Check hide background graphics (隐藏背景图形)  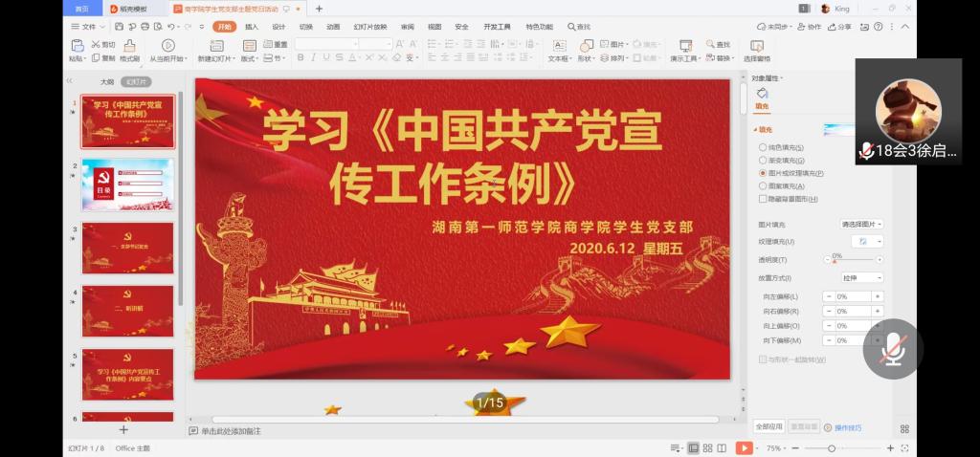(x=763, y=199)
